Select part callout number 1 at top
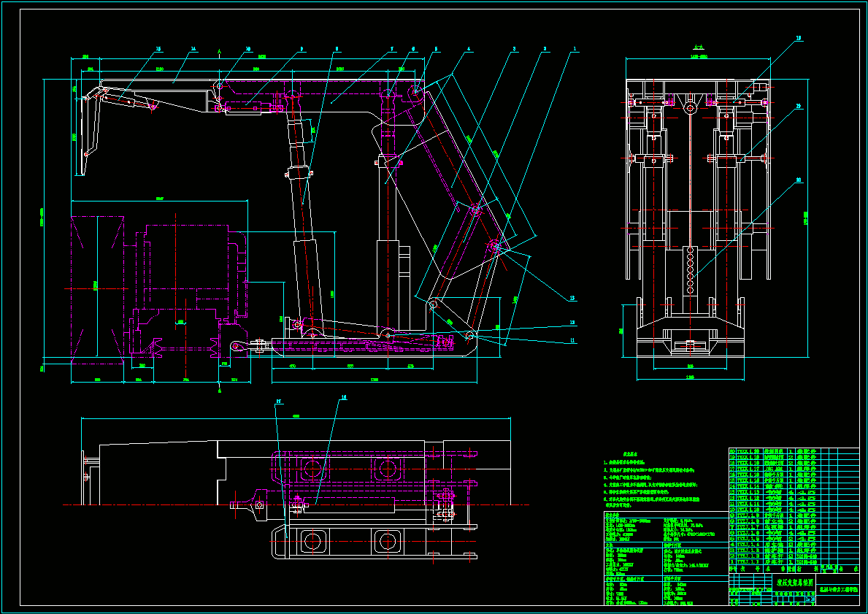The width and height of the screenshot is (868, 614). [575, 49]
